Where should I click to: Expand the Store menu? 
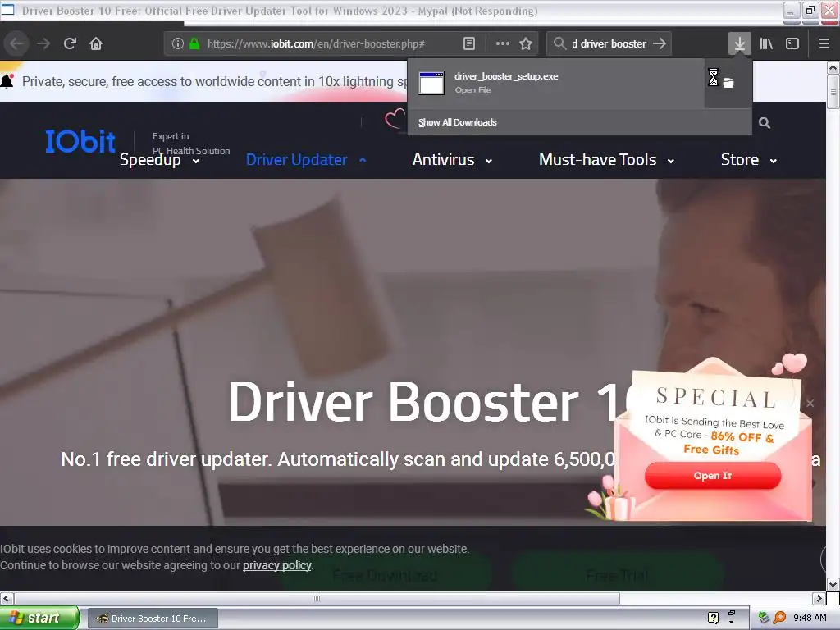(x=748, y=160)
